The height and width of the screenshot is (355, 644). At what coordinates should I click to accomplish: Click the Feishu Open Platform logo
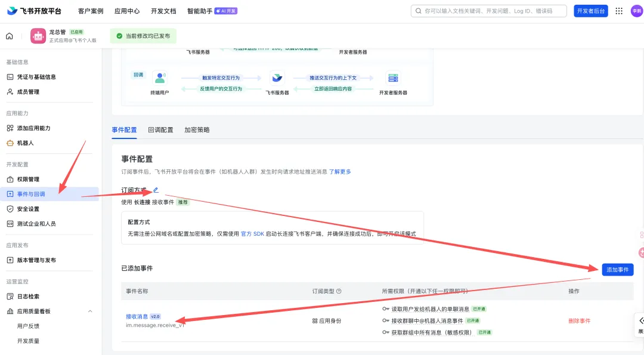pos(35,11)
